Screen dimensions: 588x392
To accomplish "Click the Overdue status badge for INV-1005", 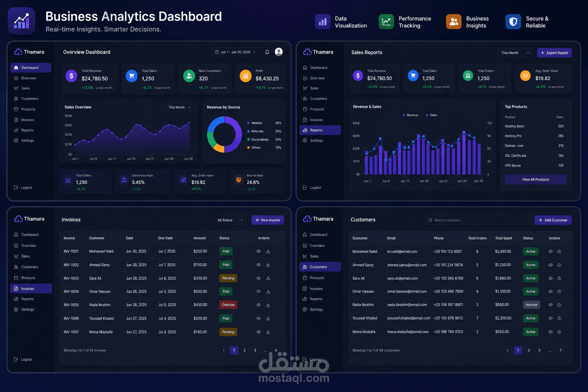I will click(228, 305).
